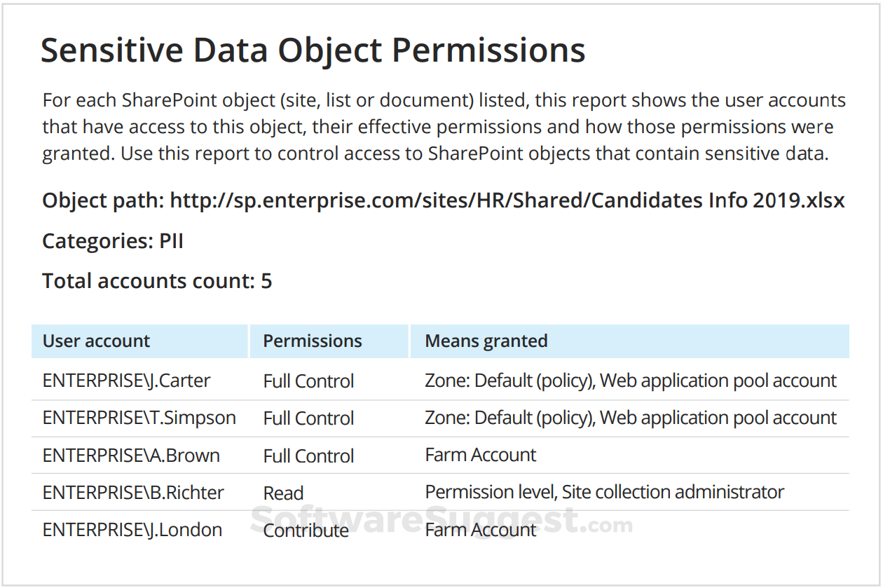Select the ENTERPRISE\T.Simpson user account
The width and height of the screenshot is (883, 588).
[139, 418]
